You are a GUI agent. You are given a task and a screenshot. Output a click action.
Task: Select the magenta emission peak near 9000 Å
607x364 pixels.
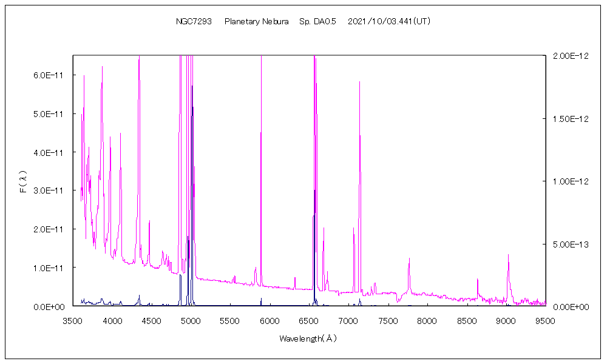point(508,255)
